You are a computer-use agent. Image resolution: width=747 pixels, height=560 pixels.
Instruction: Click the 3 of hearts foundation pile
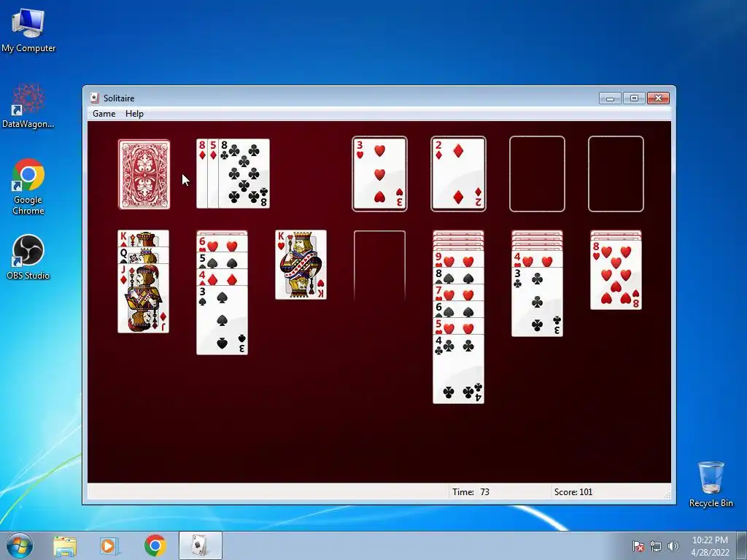[379, 174]
